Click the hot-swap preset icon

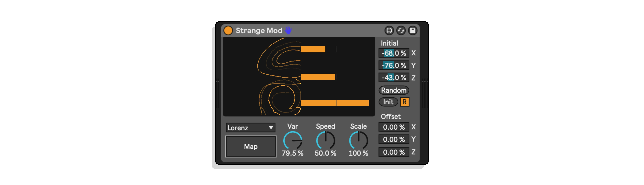(x=401, y=31)
